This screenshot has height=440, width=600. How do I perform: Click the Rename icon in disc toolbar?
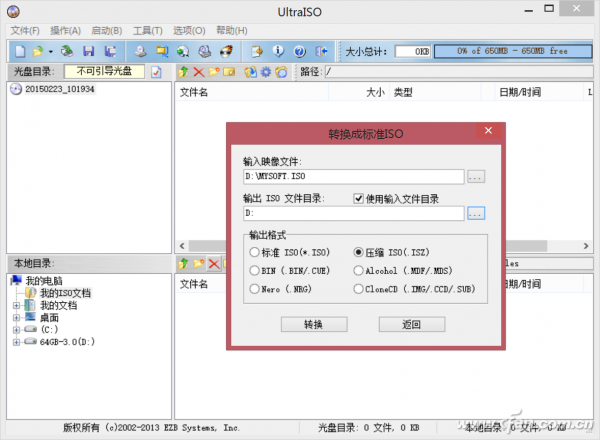click(x=229, y=72)
